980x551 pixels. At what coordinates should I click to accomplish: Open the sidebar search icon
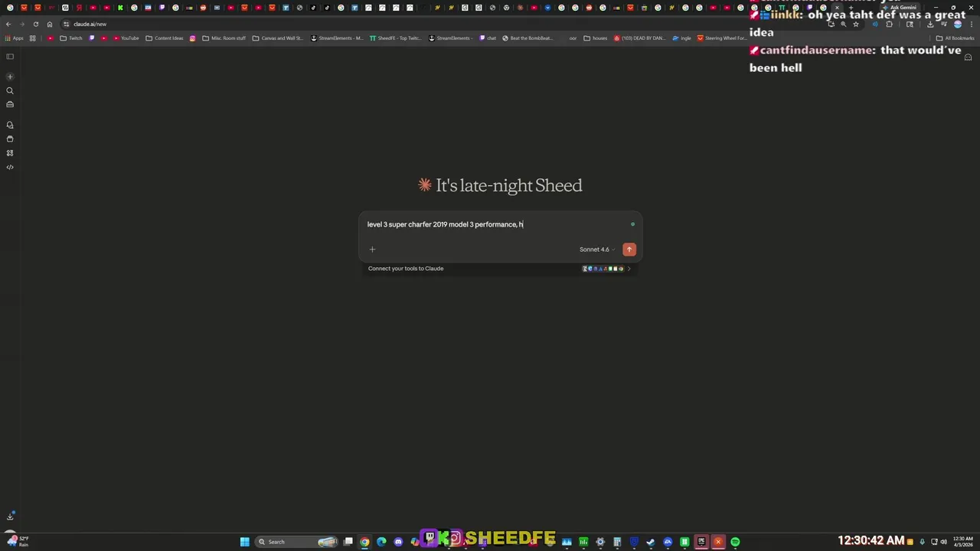point(10,90)
